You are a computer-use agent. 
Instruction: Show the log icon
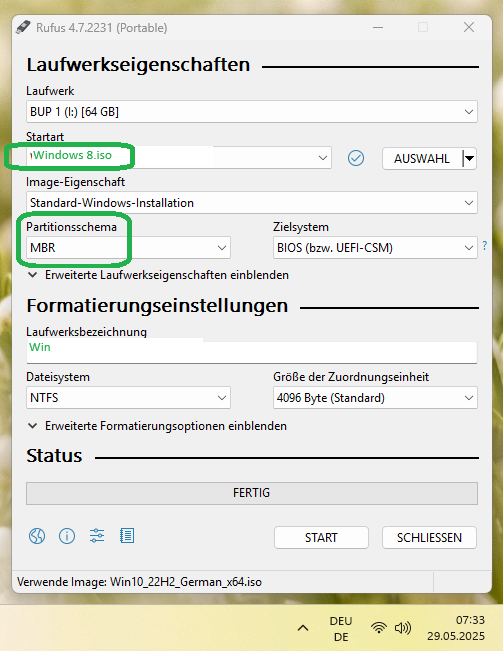pyautogui.click(x=127, y=536)
